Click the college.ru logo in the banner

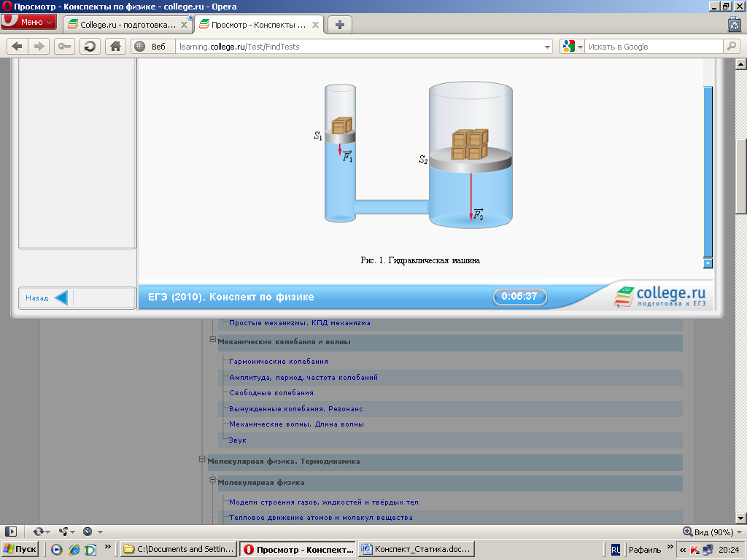[x=659, y=296]
